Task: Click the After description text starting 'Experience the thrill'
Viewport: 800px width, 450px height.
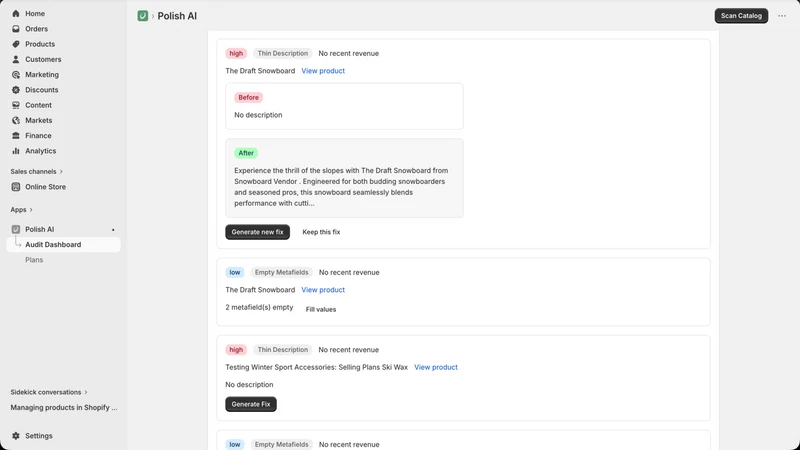Action: (x=341, y=187)
